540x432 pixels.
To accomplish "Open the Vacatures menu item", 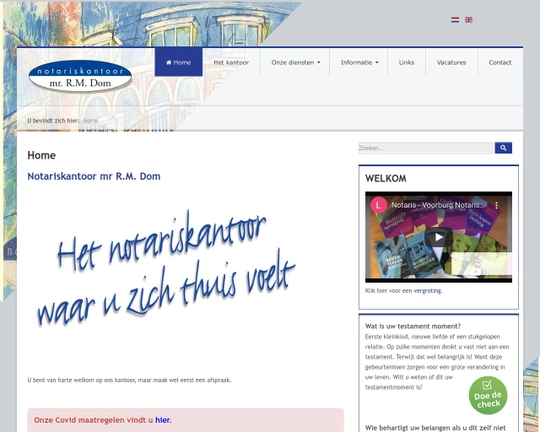I will [451, 62].
